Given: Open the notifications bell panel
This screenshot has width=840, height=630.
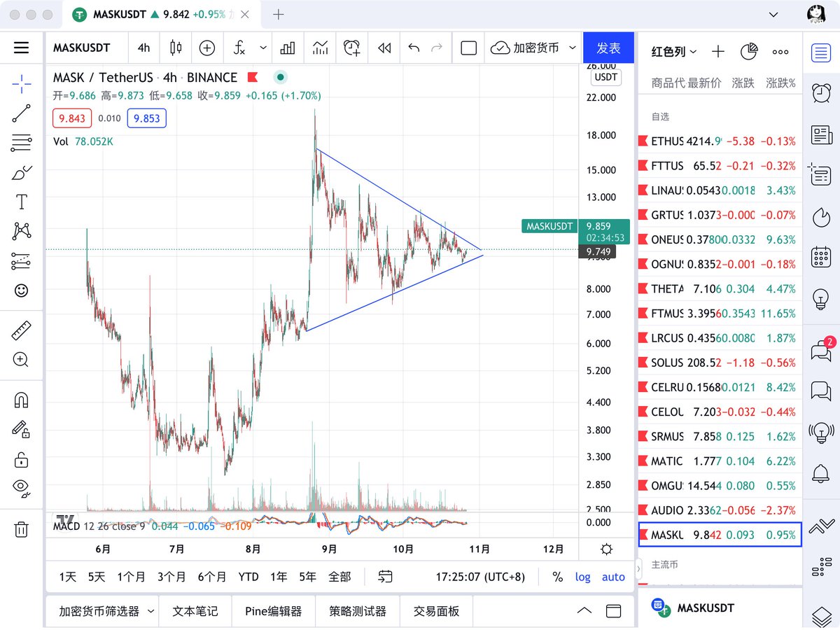Looking at the screenshot, I should pos(821,473).
